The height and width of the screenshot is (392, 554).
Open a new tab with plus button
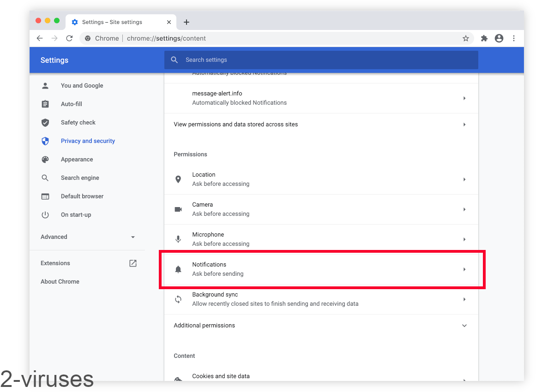(x=187, y=22)
